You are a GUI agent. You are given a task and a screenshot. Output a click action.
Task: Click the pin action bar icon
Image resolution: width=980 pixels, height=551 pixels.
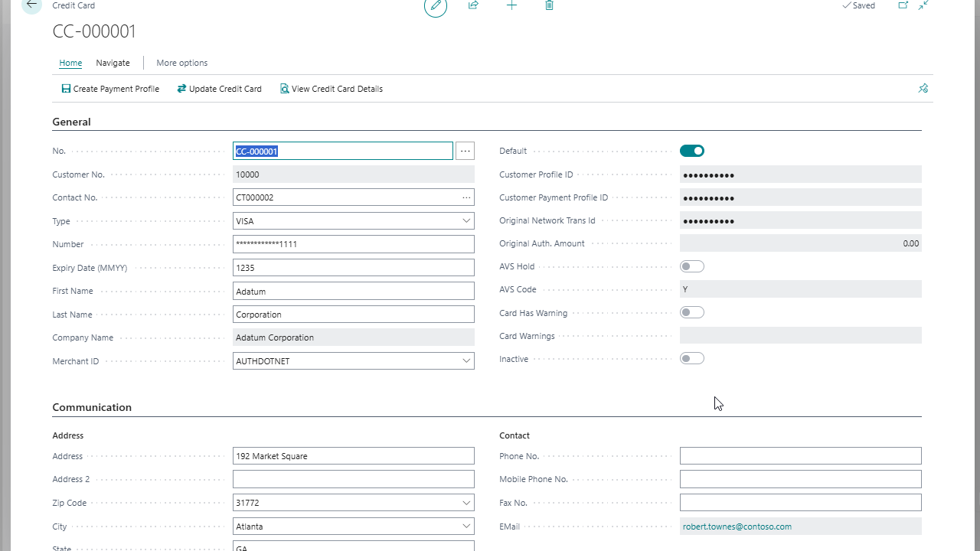pyautogui.click(x=923, y=89)
